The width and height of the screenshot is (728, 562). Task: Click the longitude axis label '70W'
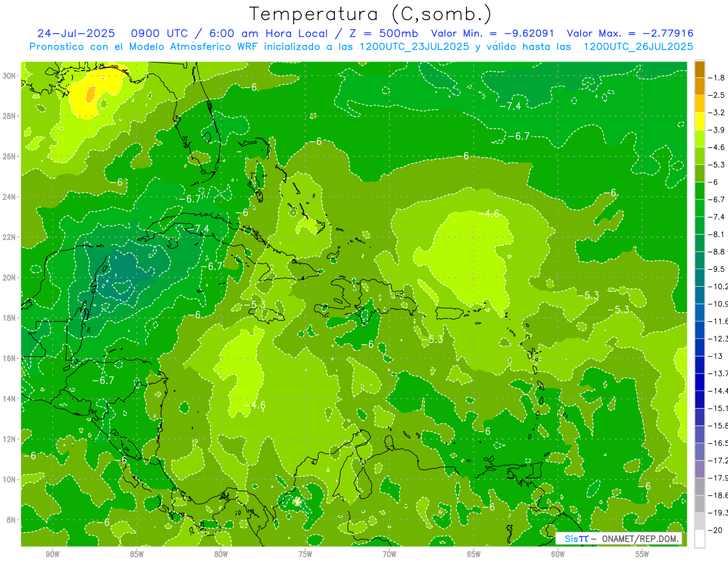coord(389,555)
